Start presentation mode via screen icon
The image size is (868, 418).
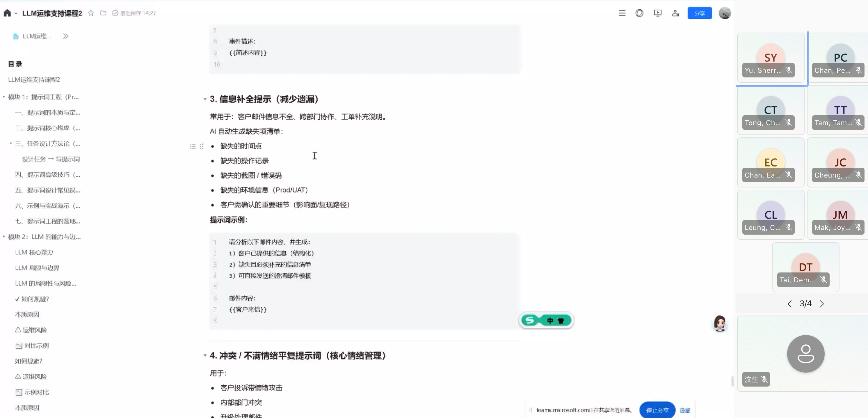pos(657,13)
